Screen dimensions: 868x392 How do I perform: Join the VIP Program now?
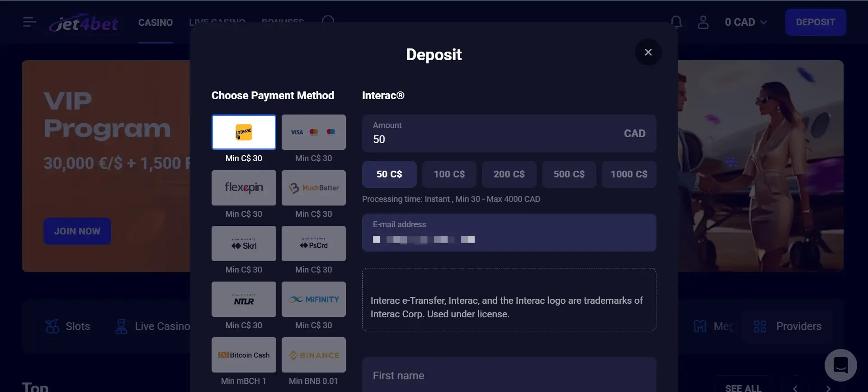click(77, 231)
